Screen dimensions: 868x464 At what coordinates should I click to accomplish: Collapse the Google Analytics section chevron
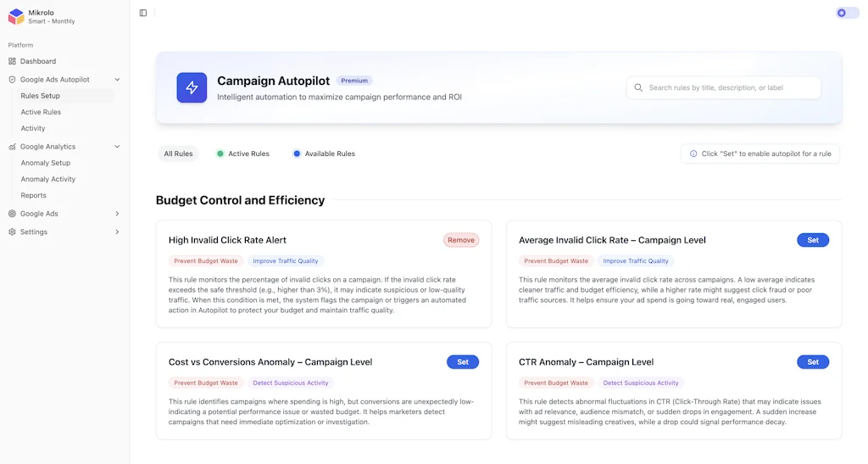(117, 147)
